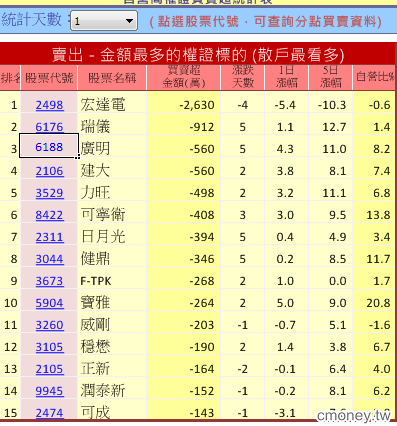Select the stock name 建大

95,171
